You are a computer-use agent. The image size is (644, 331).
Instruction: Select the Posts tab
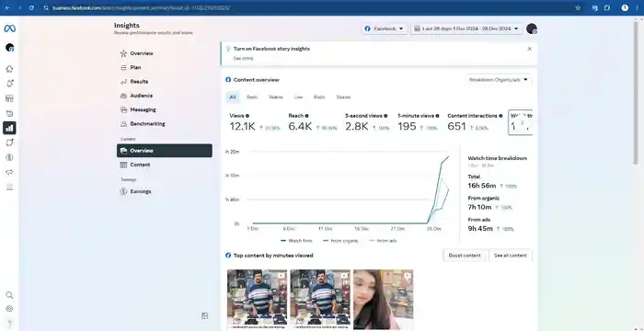(319, 97)
